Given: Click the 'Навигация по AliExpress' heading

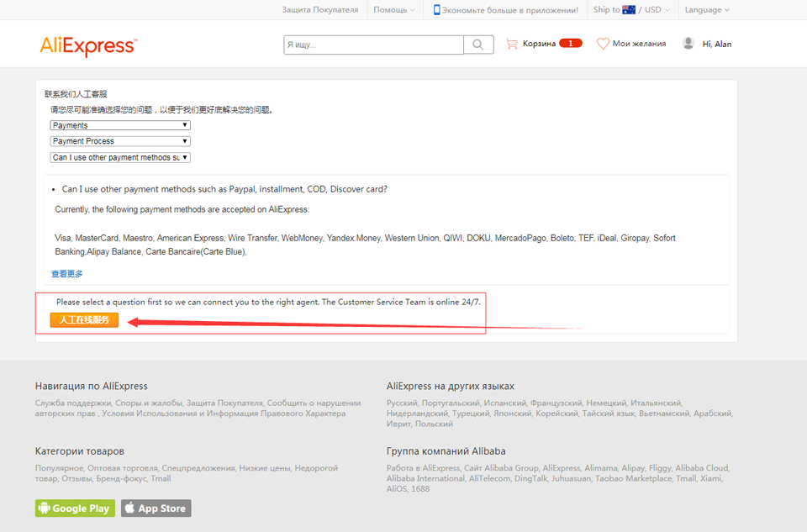Looking at the screenshot, I should tap(91, 387).
